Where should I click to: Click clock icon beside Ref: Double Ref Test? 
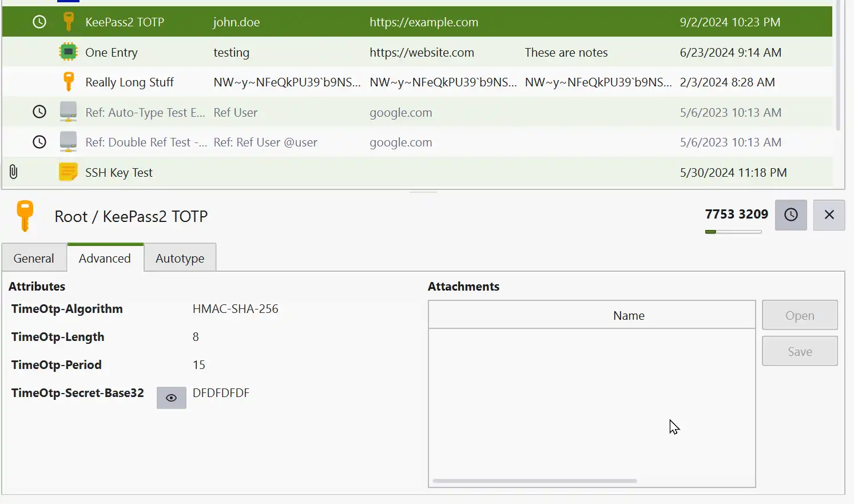click(x=39, y=142)
